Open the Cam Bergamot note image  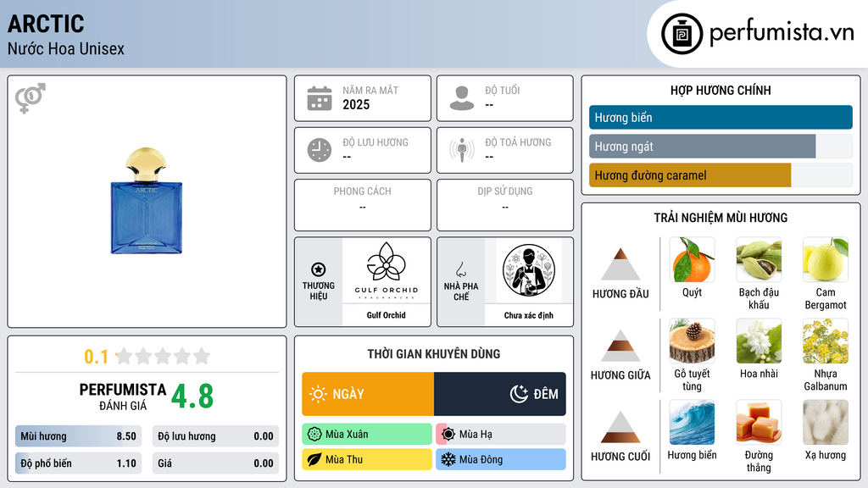826,260
